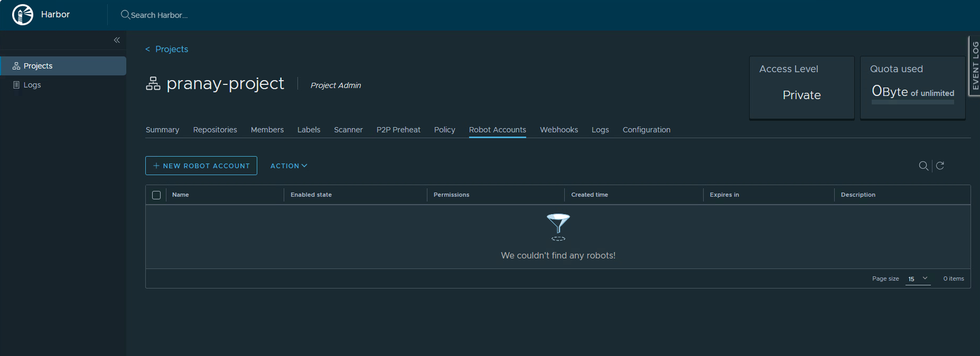This screenshot has height=356, width=980.
Task: Open the Scanner tab
Action: 349,130
